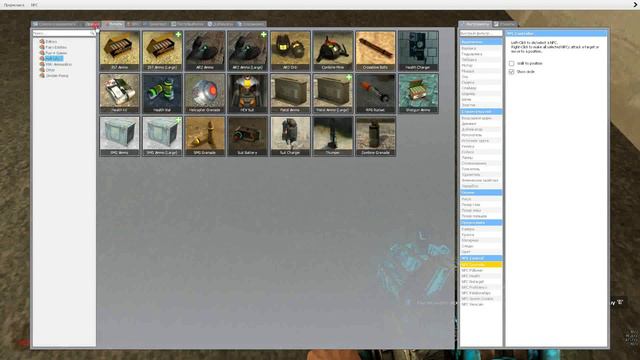Spawn the Pistol Ammo (Large) entity
This screenshot has height=360, width=640.
(x=333, y=93)
